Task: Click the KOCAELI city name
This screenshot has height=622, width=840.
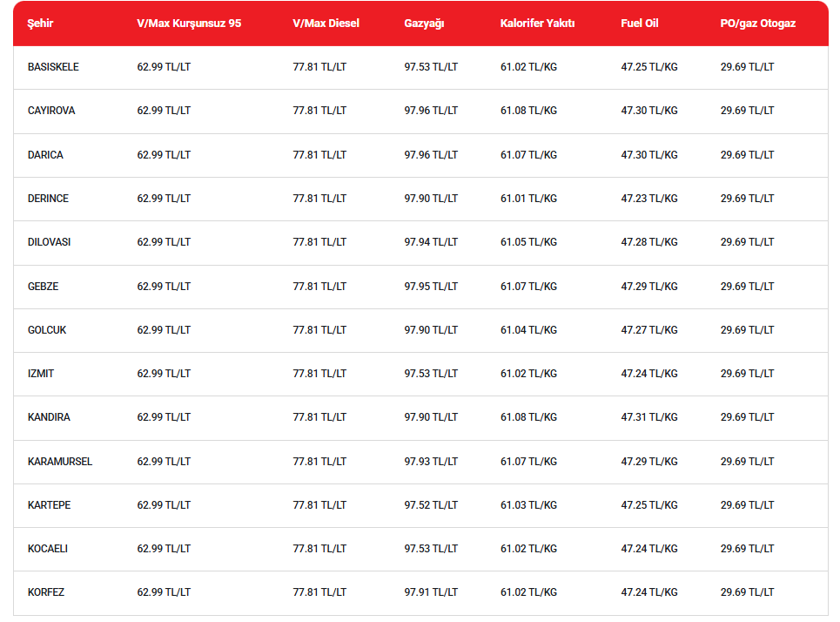Action: (x=48, y=549)
